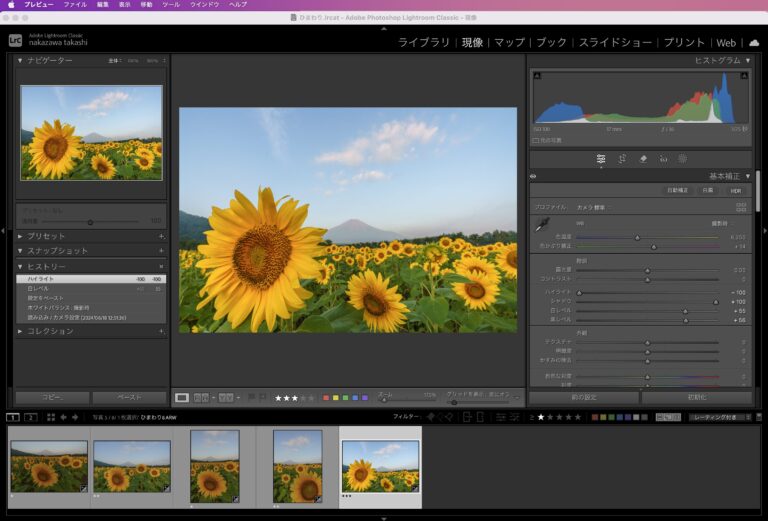Switch to the ライブラリ module
768x521 pixels.
pos(424,43)
